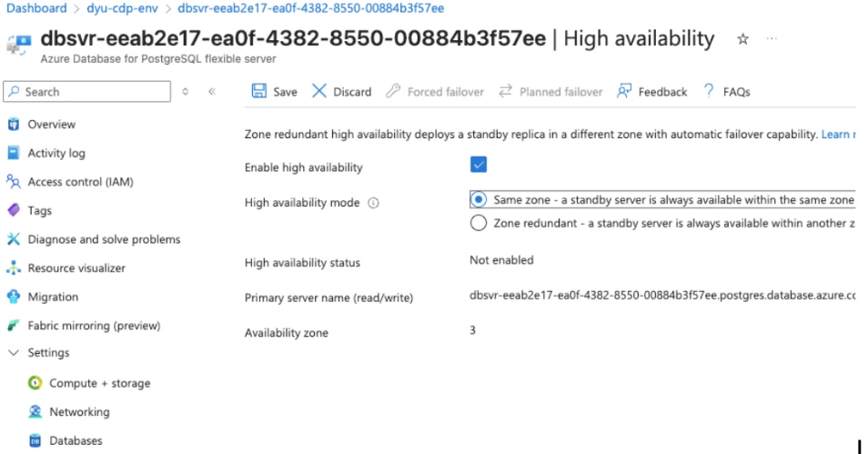Click the Save disk icon

pos(258,91)
